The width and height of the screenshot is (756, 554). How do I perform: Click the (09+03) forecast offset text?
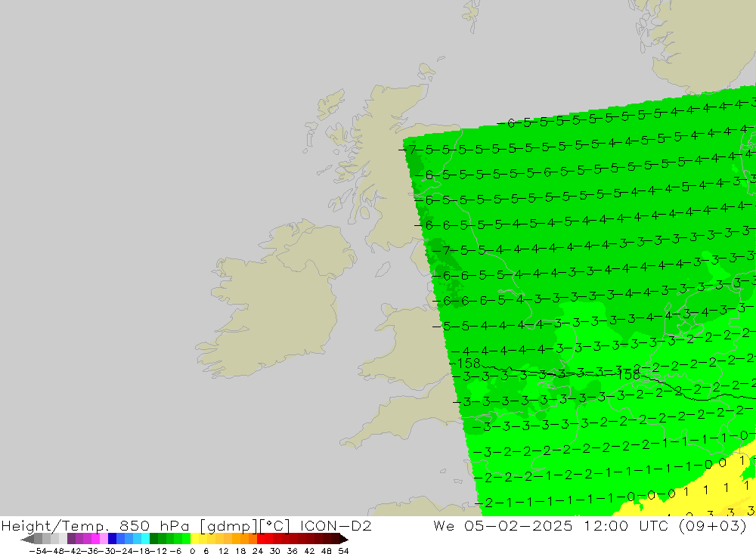(x=713, y=525)
